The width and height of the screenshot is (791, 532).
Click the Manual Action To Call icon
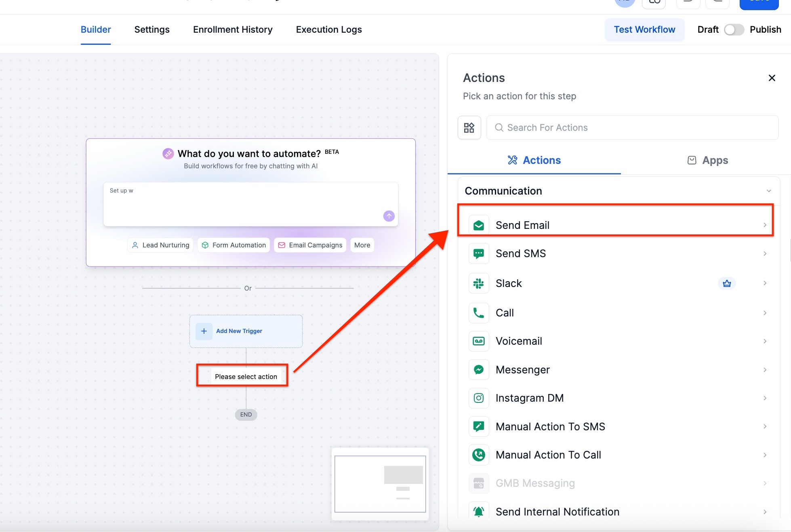tap(479, 455)
